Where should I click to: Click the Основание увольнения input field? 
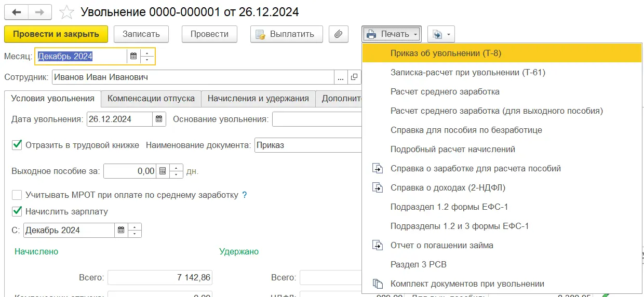(316, 119)
